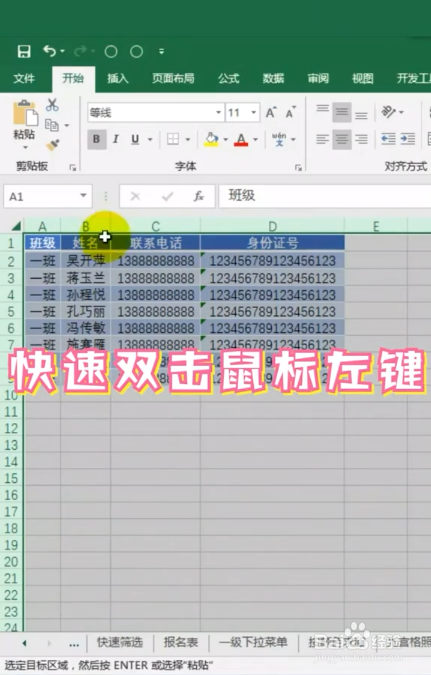Expand the copy options arrow
Viewport: 431px width, 675px height.
[67, 126]
